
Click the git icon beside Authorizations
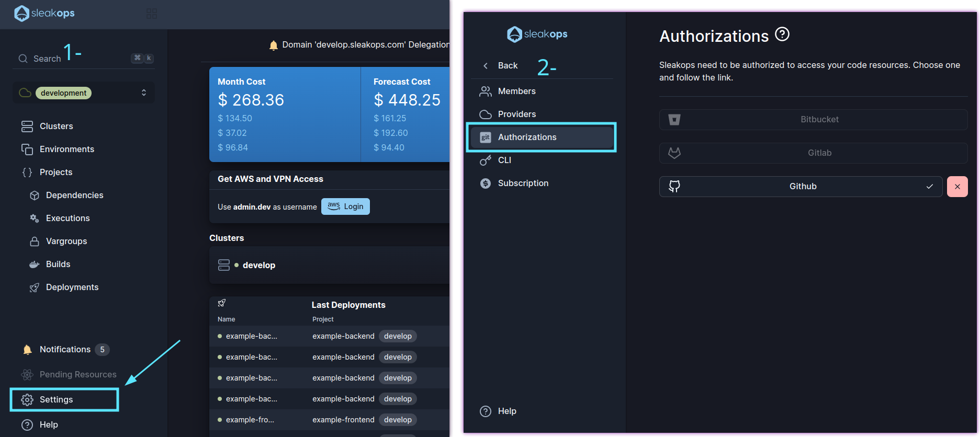(x=486, y=137)
